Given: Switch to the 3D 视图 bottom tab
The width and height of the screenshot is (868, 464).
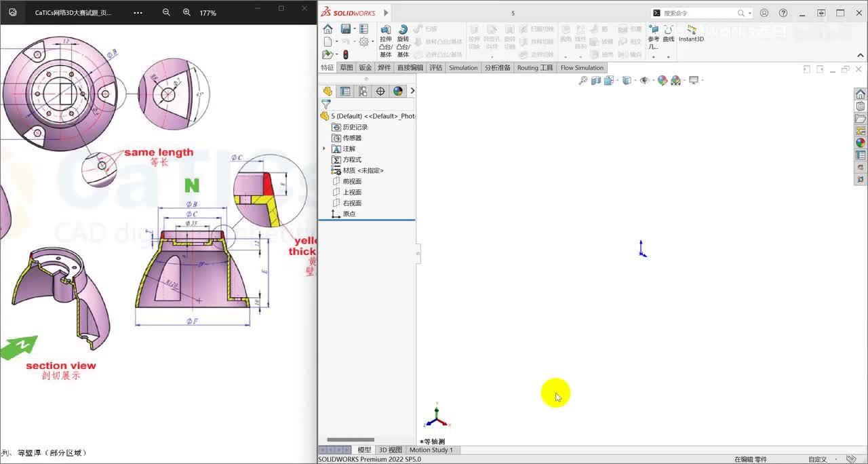Looking at the screenshot, I should [390, 450].
